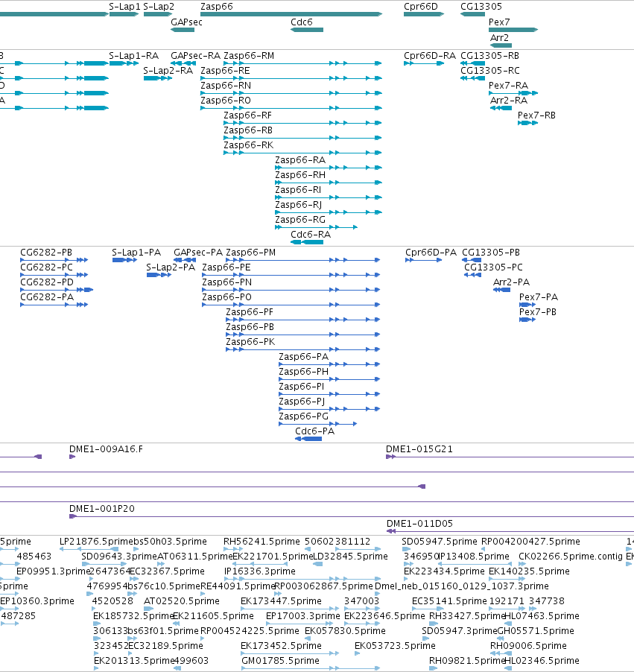
Task: Open transcript Zasp66-RH label
Action: coord(300,175)
